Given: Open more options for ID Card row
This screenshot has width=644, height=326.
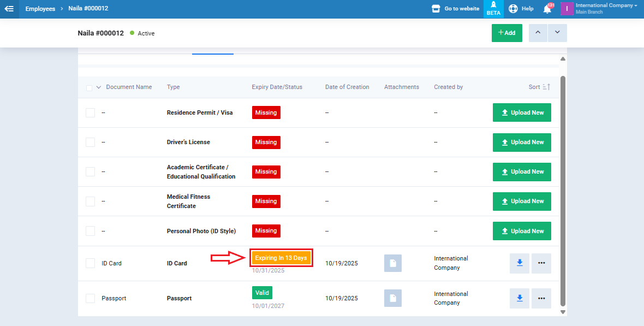Looking at the screenshot, I should tap(541, 263).
